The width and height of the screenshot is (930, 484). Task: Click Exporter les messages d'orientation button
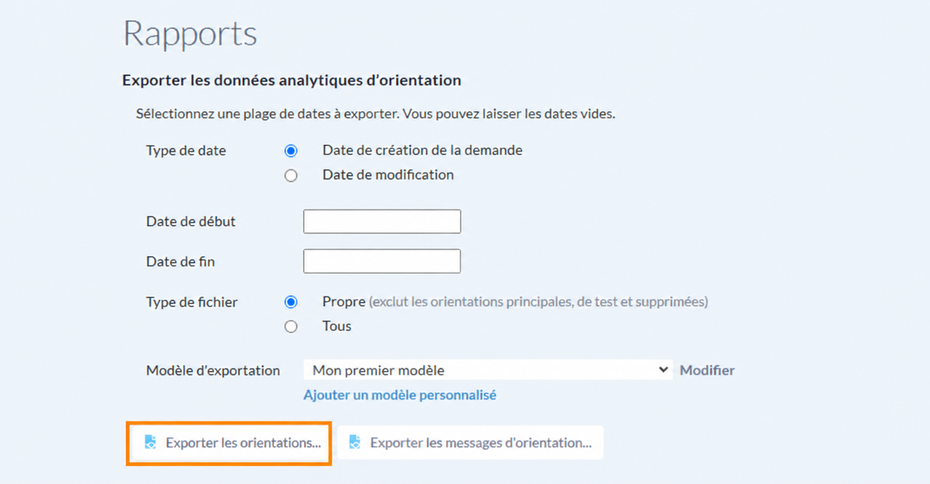(470, 442)
